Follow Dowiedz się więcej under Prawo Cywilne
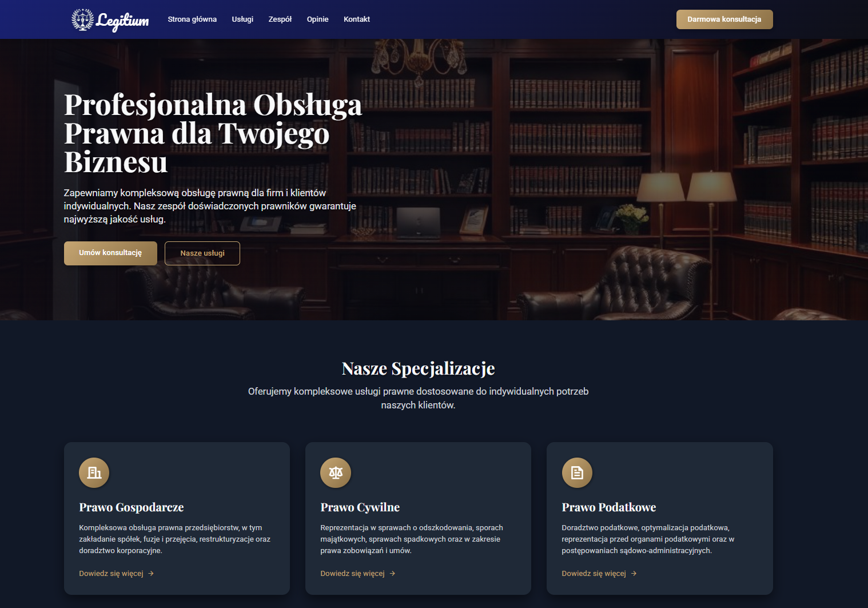This screenshot has width=868, height=608. 352,574
